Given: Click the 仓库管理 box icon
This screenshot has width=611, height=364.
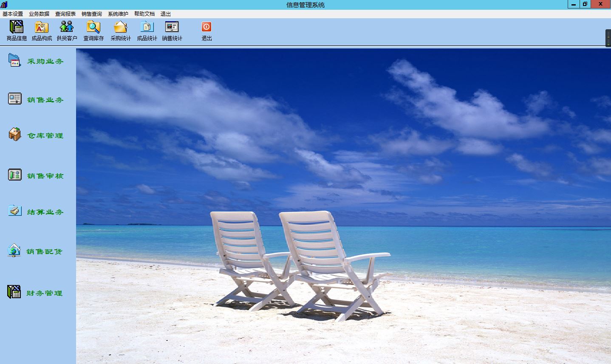Looking at the screenshot, I should (x=15, y=134).
